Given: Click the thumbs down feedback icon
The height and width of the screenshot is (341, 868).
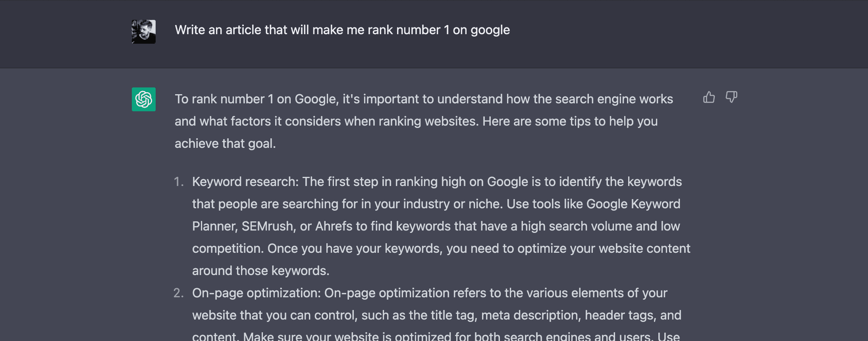Looking at the screenshot, I should coord(731,97).
